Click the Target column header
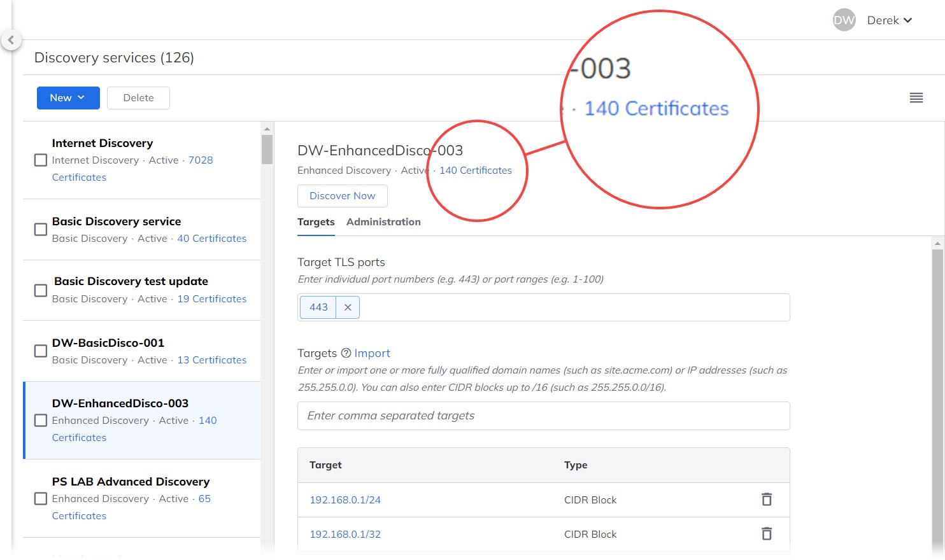The height and width of the screenshot is (560, 945). (x=325, y=465)
